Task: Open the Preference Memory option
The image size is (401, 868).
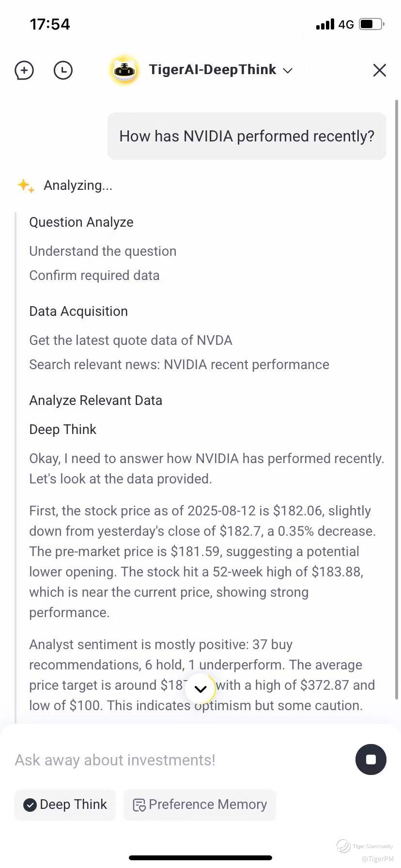Action: click(x=200, y=805)
